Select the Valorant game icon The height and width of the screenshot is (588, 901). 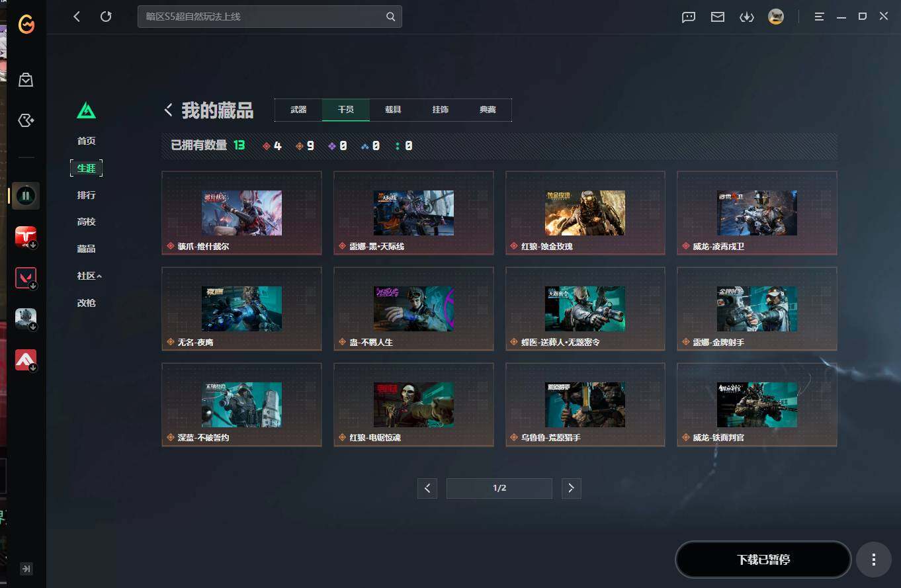(x=26, y=278)
